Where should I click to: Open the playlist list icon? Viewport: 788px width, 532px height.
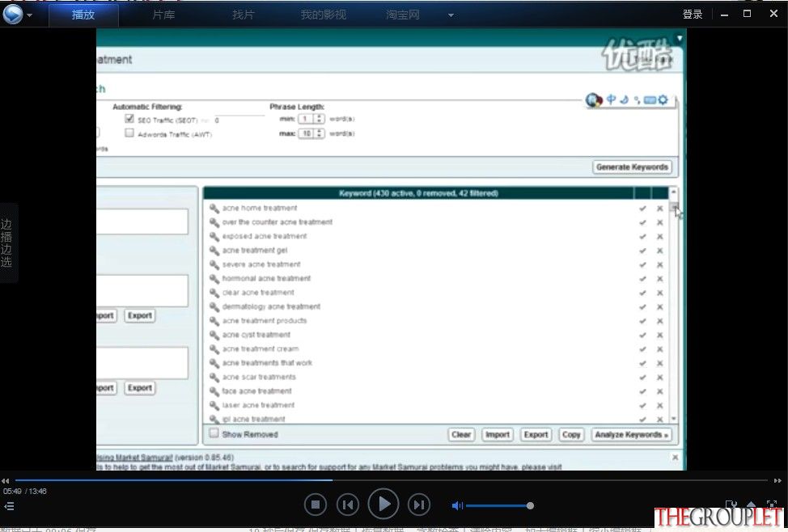point(9,506)
